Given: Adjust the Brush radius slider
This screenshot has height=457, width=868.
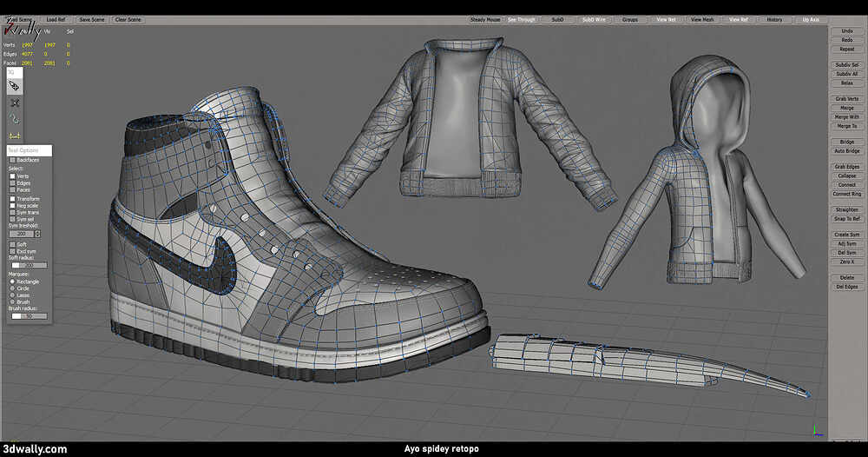Looking at the screenshot, I should [30, 316].
